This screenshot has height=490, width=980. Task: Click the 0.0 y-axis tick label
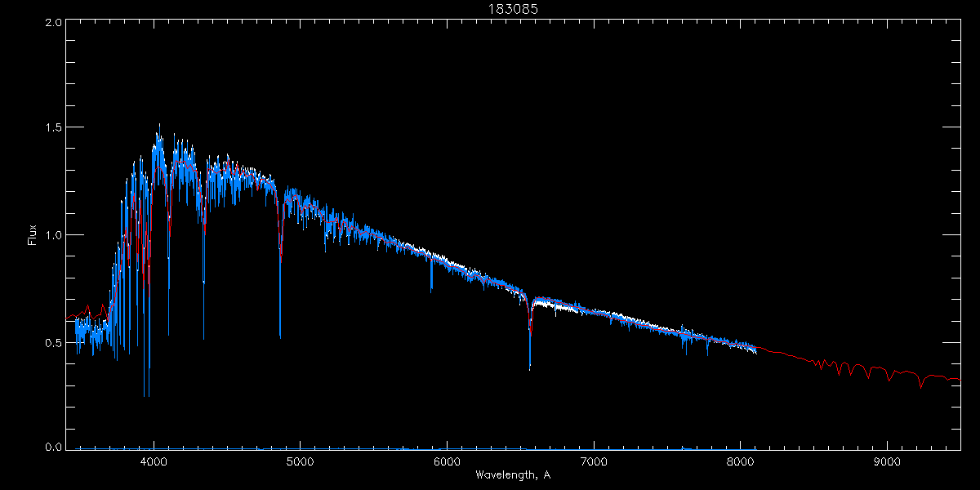tap(53, 448)
